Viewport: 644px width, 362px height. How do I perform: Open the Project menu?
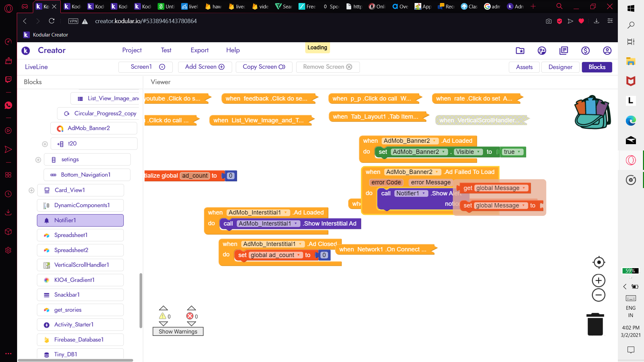pyautogui.click(x=132, y=50)
